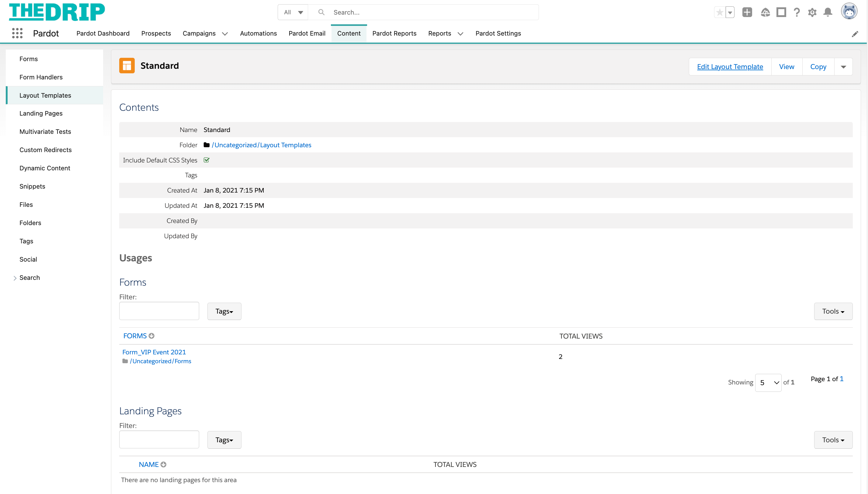Expand the Campaigns menu chevron
The width and height of the screenshot is (868, 494).
point(225,33)
